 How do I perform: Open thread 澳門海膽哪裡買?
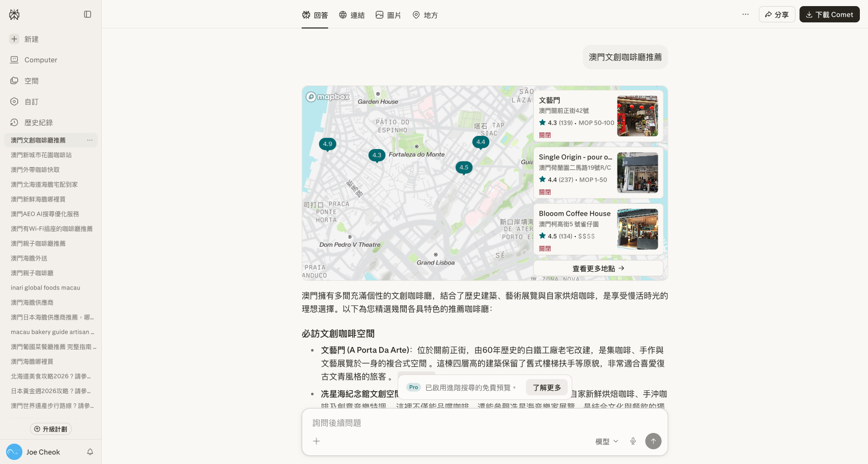pos(51,362)
